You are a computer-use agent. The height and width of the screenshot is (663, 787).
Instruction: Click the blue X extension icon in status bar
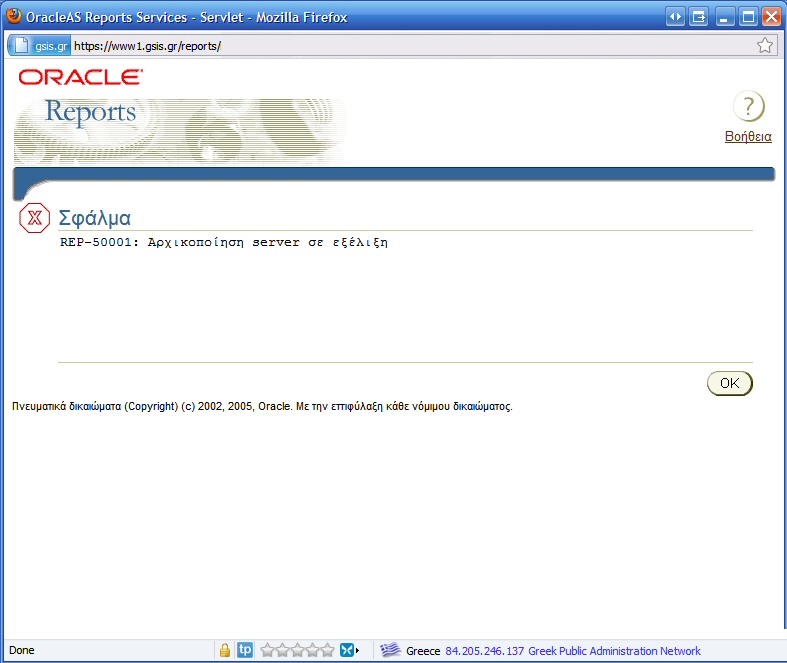pos(347,650)
